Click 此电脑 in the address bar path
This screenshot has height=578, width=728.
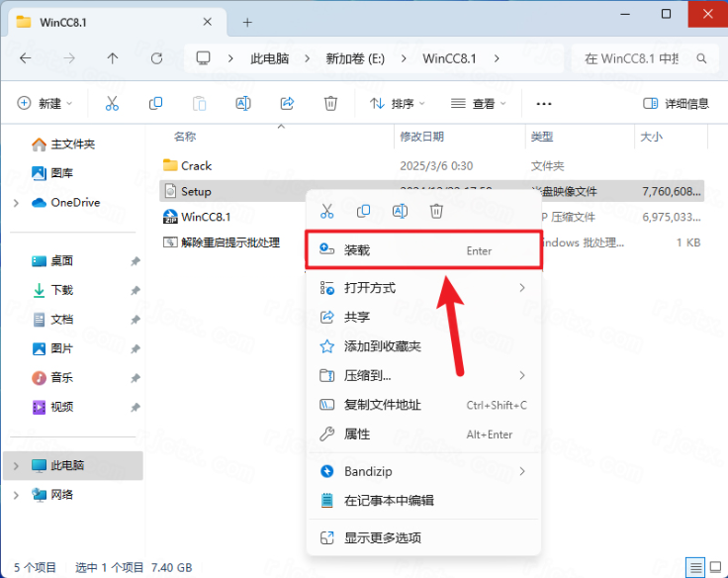click(270, 58)
